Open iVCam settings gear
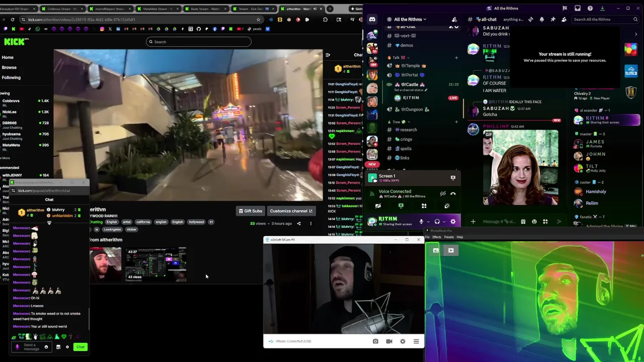 [x=403, y=341]
